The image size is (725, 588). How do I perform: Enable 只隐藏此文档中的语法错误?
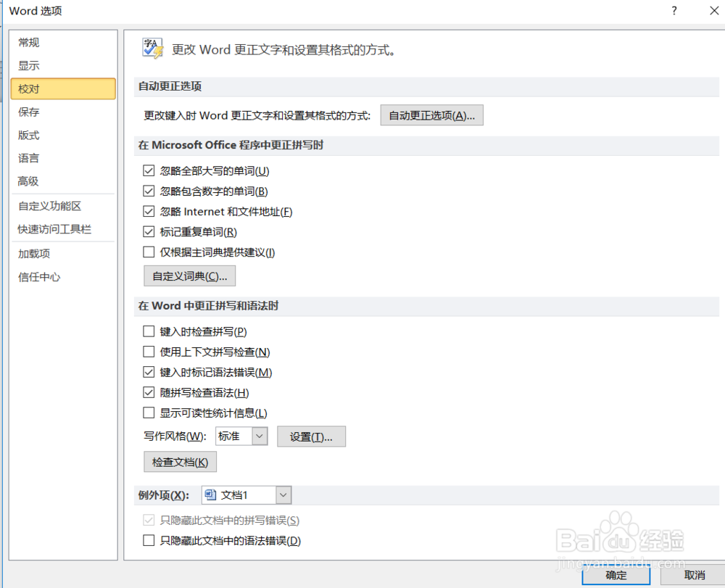(x=149, y=540)
